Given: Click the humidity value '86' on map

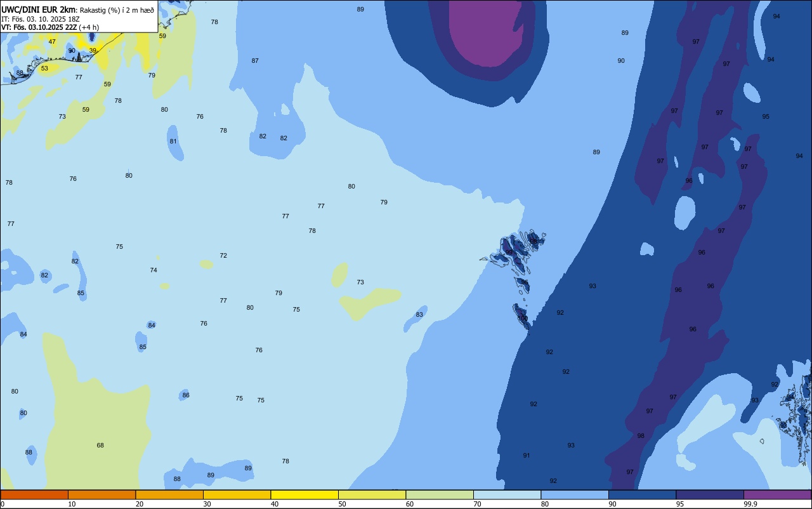Looking at the screenshot, I should coord(186,395).
